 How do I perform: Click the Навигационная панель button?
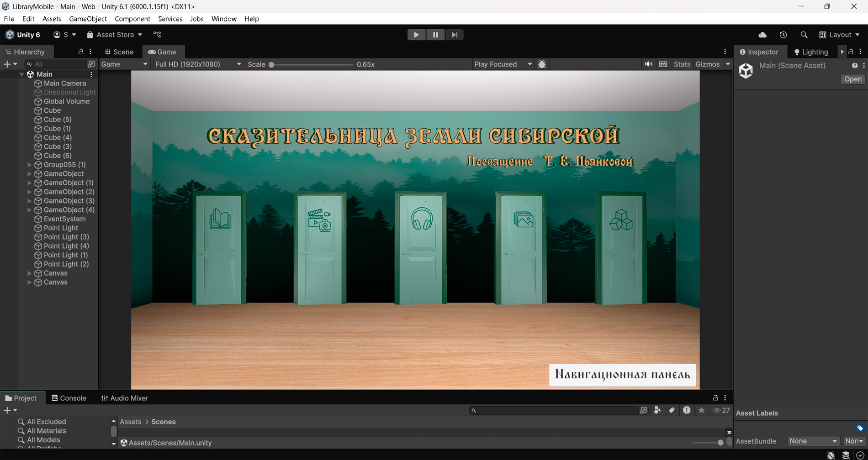coord(622,375)
